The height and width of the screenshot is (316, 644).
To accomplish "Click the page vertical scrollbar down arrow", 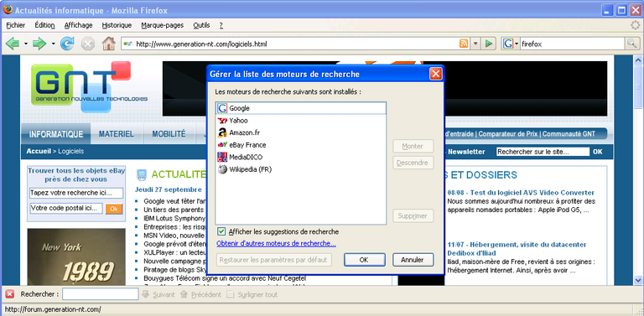I will coord(638,280).
